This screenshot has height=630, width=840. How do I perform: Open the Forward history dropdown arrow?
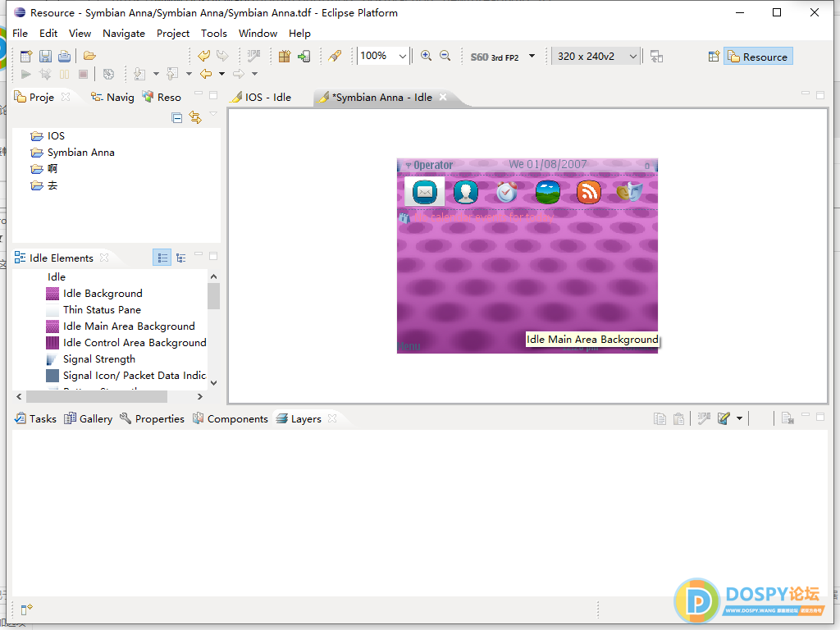click(x=254, y=74)
